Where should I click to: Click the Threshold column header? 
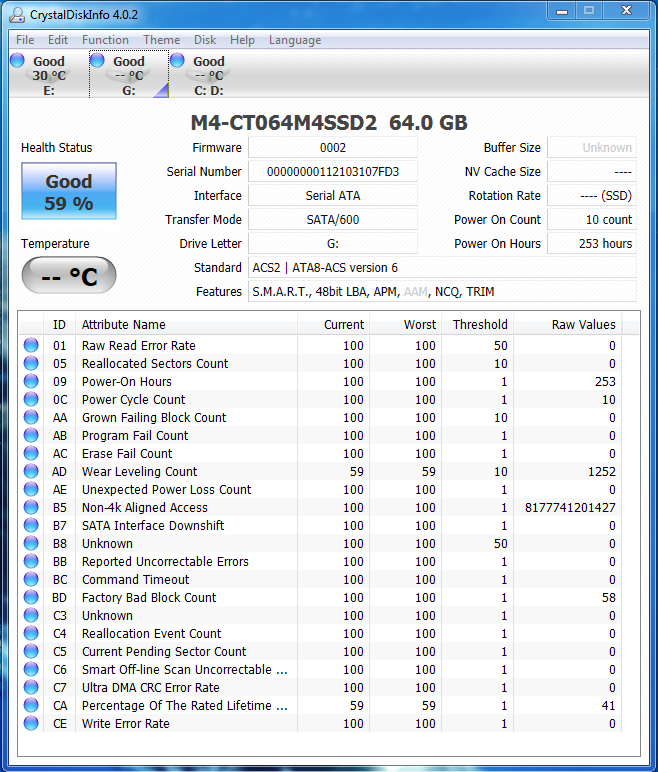coord(477,325)
